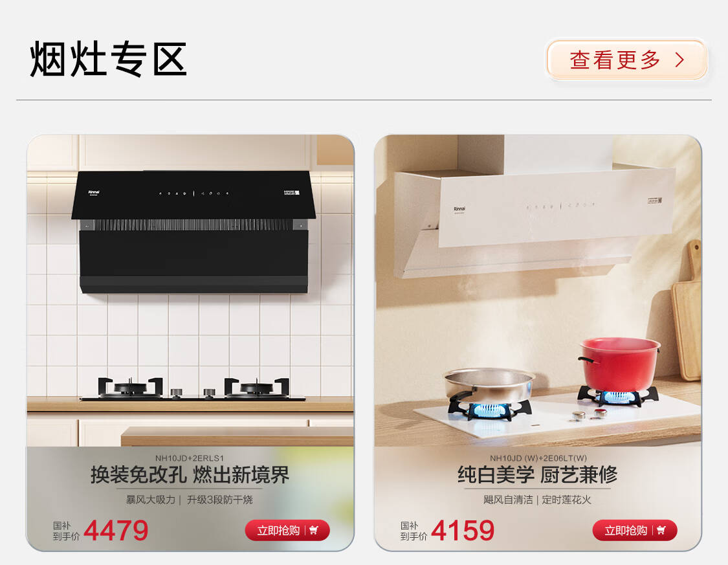728x565 pixels.
Task: Click the 4159 price text
Action: (463, 530)
